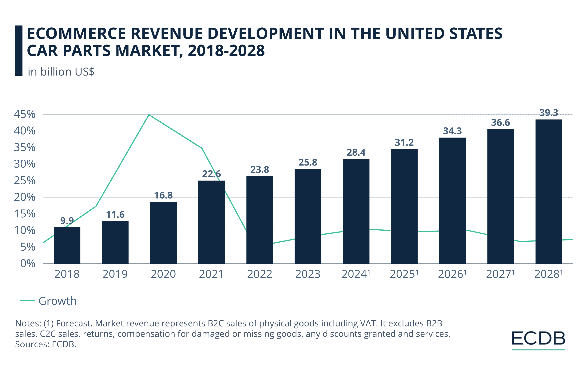
Task: Click the 2026¹ x-axis year label
Action: [x=452, y=274]
